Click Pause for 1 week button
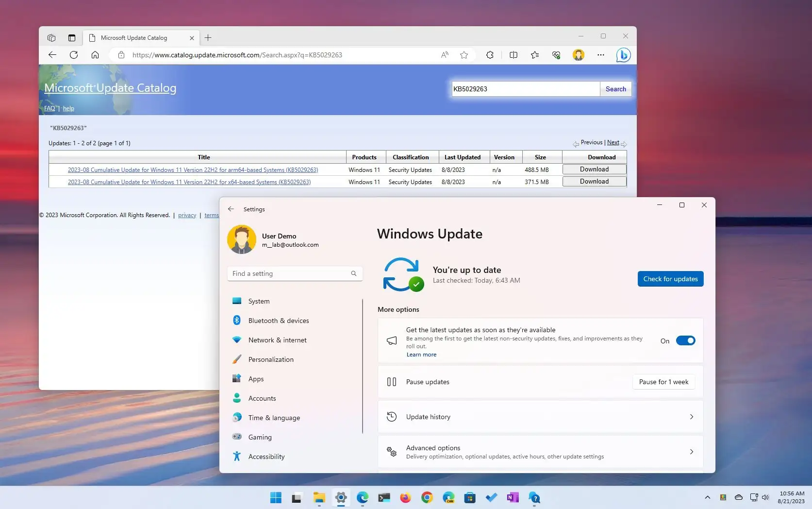This screenshot has height=509, width=812. click(663, 382)
